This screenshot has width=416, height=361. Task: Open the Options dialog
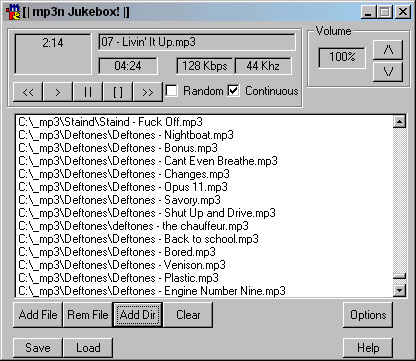368,315
